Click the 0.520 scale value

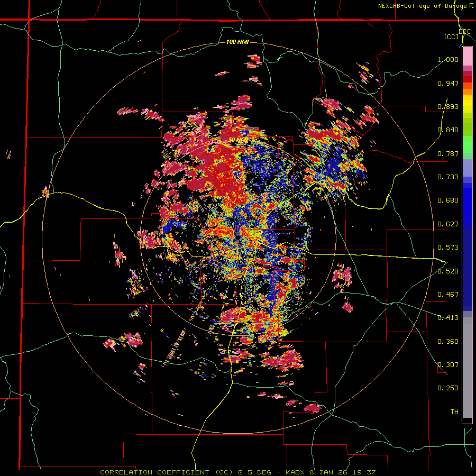(x=448, y=271)
